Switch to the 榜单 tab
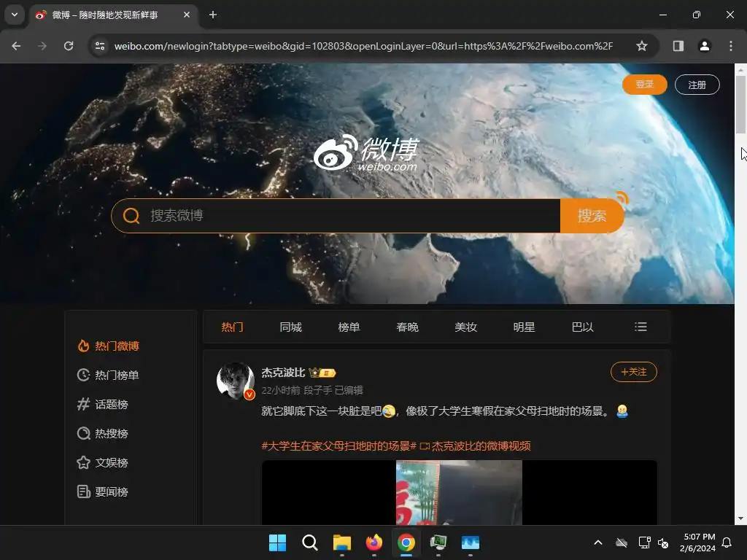 pyautogui.click(x=349, y=327)
